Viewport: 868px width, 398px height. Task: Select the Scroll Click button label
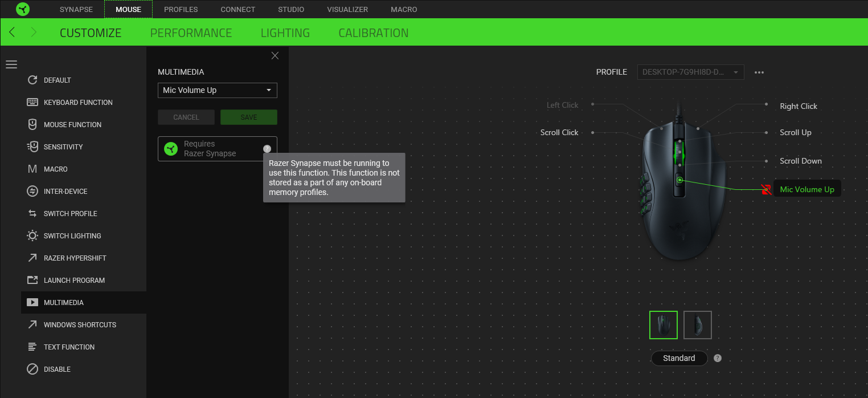pos(559,132)
